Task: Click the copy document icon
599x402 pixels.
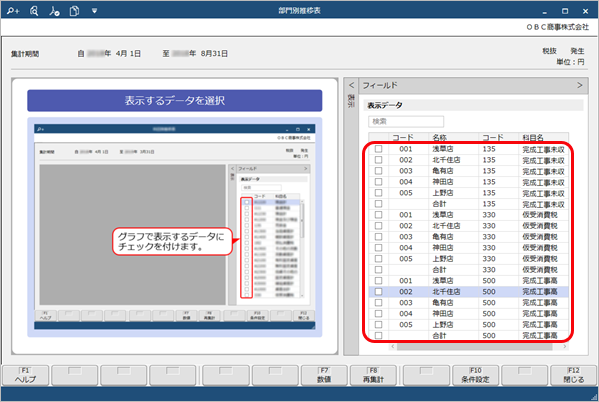Action: [74, 11]
